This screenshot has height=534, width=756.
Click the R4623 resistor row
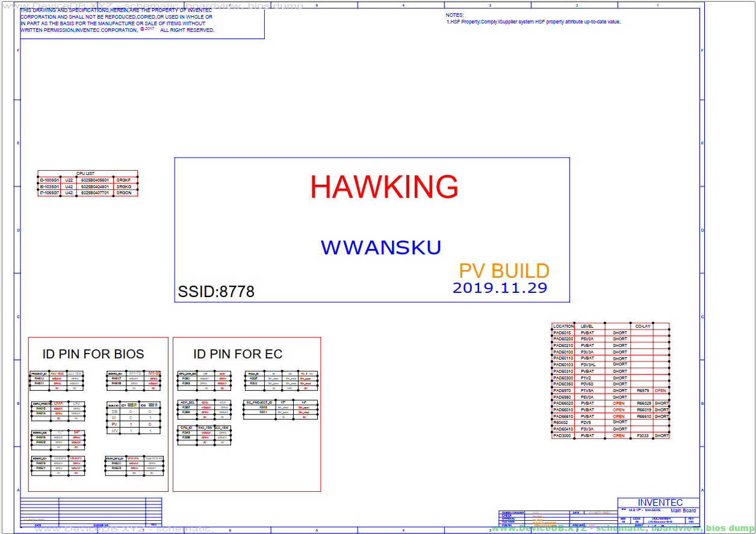point(134,468)
